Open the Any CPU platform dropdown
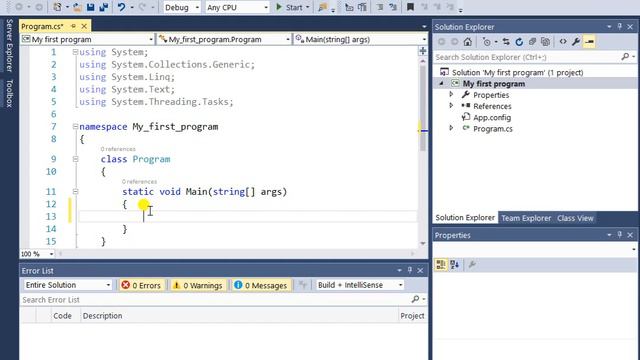Viewport: 640px width, 360px height. click(237, 7)
